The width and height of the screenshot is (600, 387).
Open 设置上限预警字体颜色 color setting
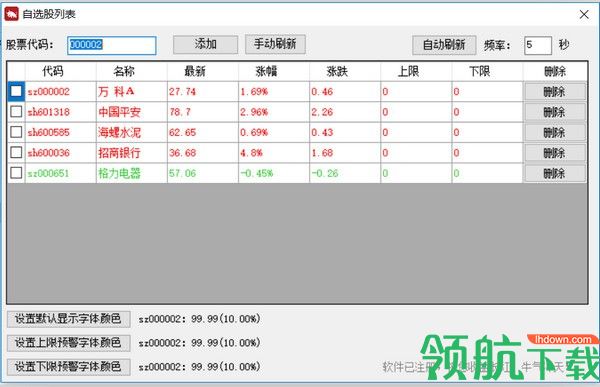click(68, 343)
